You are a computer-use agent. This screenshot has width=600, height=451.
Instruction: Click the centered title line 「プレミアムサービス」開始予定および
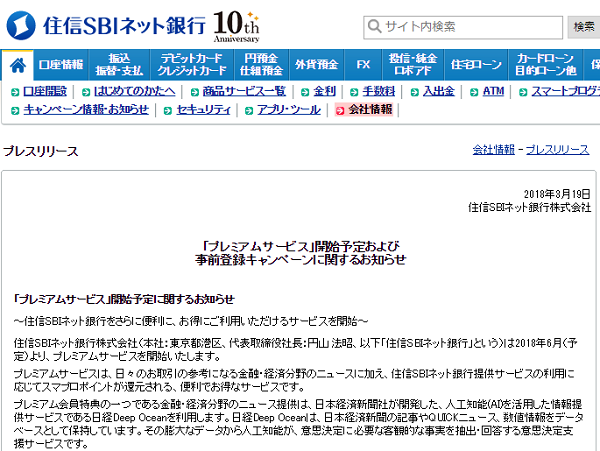[300, 246]
